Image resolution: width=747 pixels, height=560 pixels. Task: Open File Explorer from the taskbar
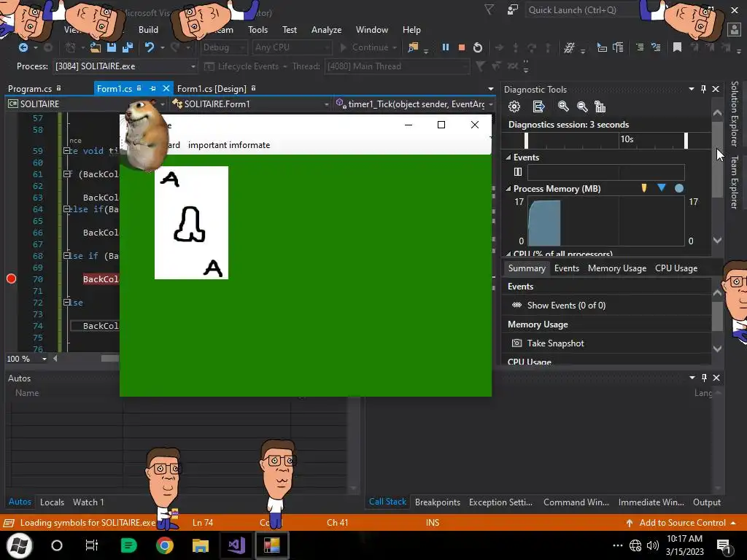coord(201,545)
